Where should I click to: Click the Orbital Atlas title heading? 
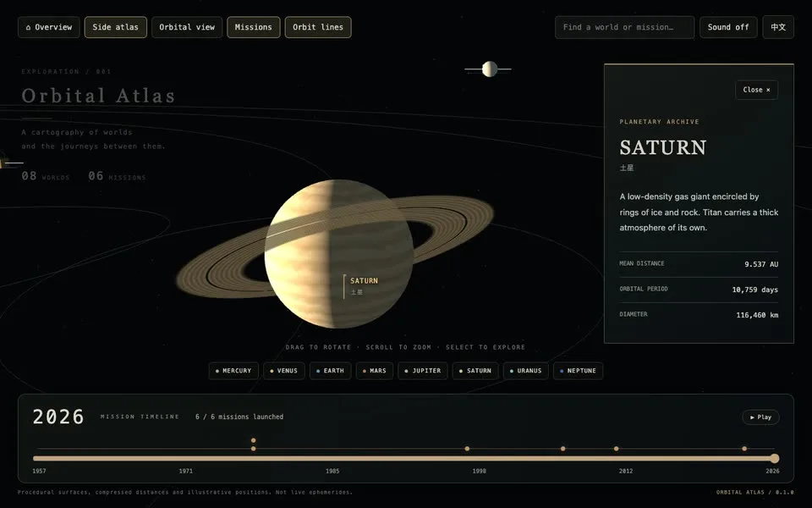tap(98, 96)
